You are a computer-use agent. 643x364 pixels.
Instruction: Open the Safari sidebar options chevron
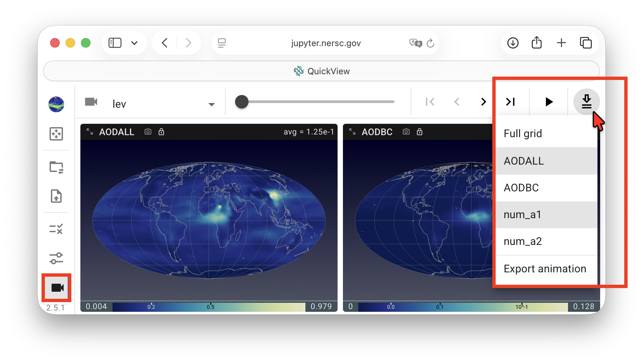134,43
